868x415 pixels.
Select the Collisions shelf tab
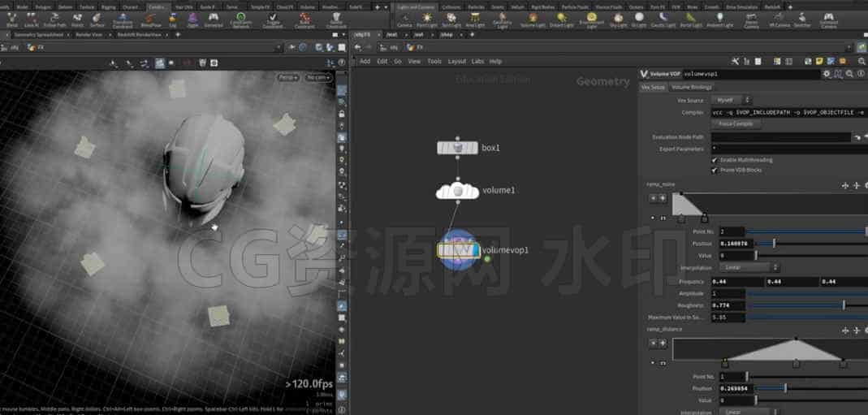click(x=451, y=6)
